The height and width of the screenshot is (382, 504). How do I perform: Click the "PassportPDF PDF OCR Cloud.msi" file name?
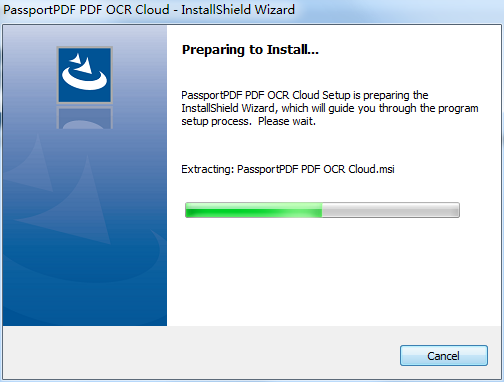coord(316,169)
